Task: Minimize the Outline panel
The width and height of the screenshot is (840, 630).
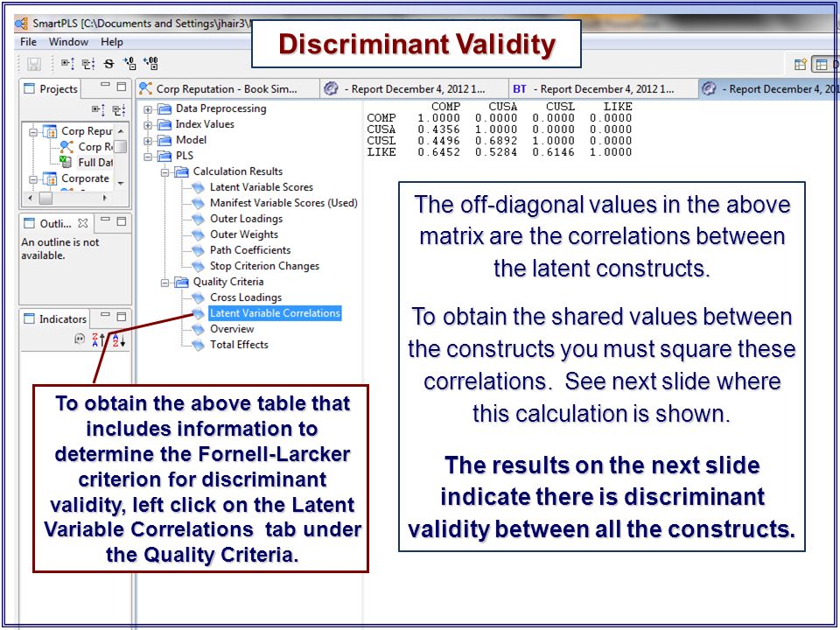Action: coord(106,220)
